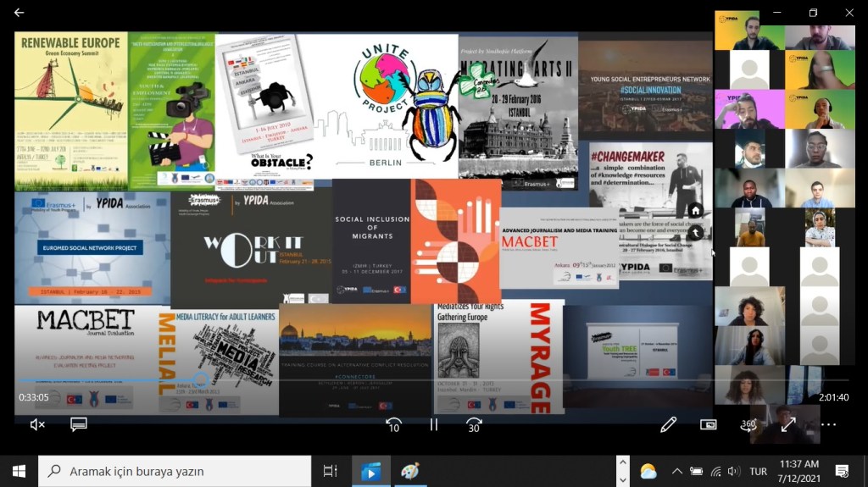Viewport: 868px width, 487px height.
Task: Show hidden system tray icons
Action: 676,471
